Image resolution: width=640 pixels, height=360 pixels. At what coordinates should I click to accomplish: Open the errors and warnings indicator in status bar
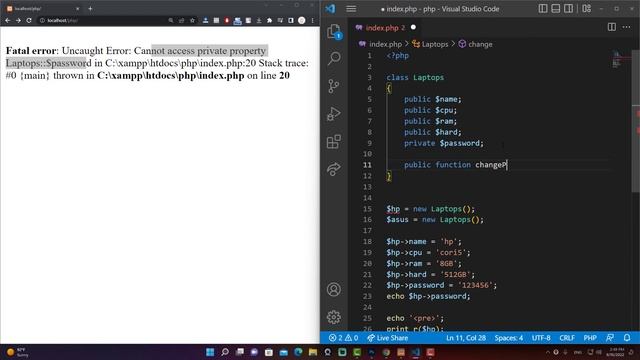tap(343, 338)
